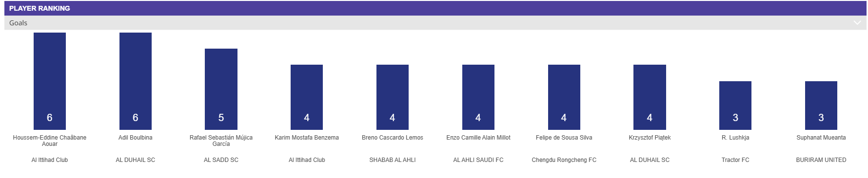Viewport: 868px width, 178px height.
Task: Click Rafael Sebastián Mújica García's bar
Action: [x=221, y=89]
